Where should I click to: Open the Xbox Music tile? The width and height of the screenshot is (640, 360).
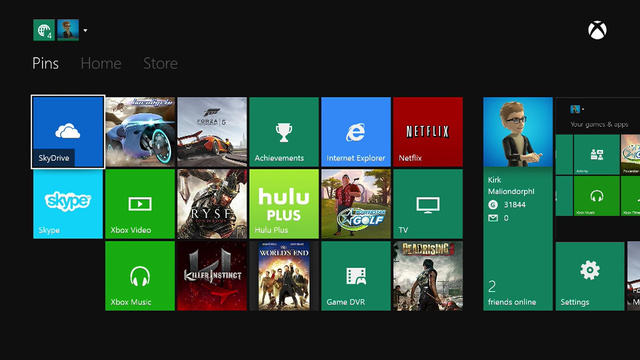coord(140,276)
